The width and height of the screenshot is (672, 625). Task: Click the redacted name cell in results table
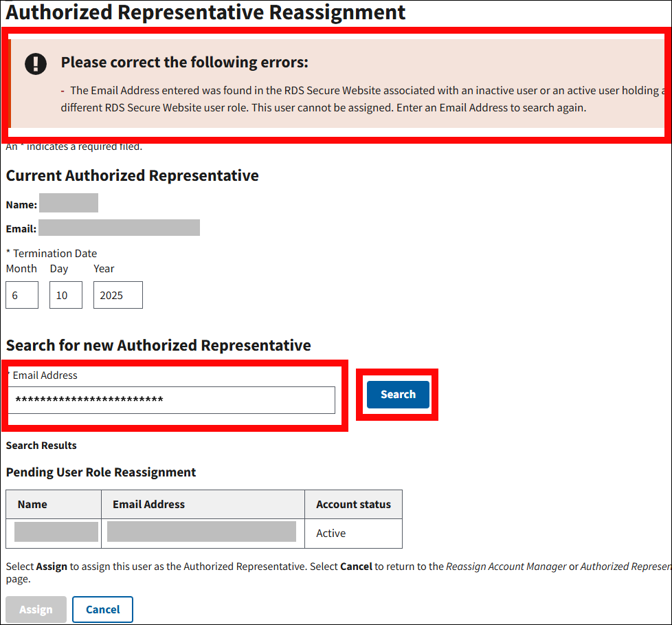(x=56, y=532)
